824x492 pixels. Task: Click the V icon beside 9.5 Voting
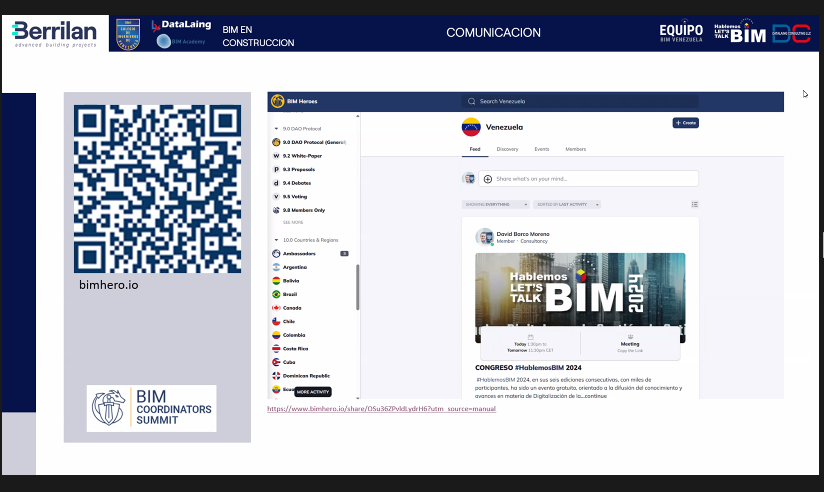coord(276,197)
